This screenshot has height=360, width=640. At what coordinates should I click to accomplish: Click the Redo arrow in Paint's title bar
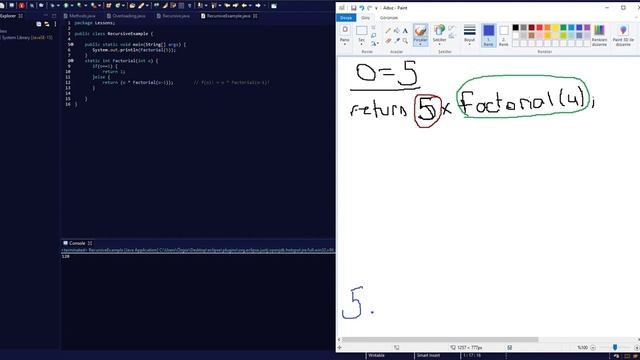[x=369, y=8]
